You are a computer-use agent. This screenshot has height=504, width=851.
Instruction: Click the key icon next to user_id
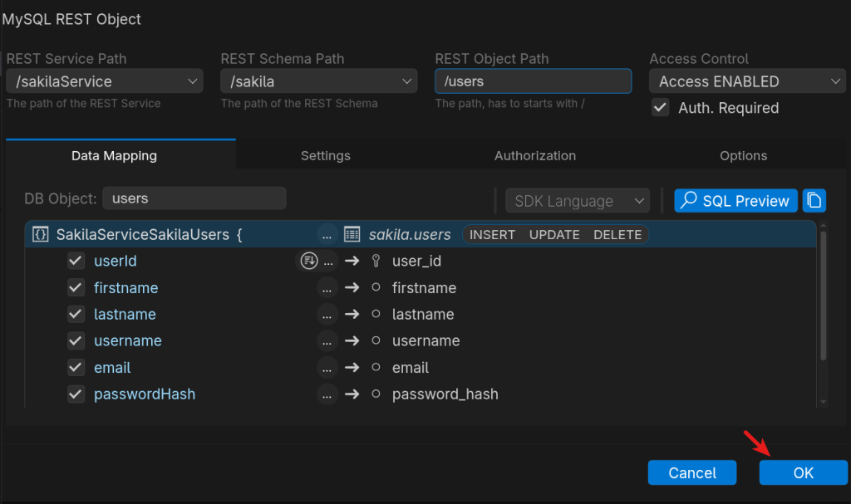pos(376,261)
